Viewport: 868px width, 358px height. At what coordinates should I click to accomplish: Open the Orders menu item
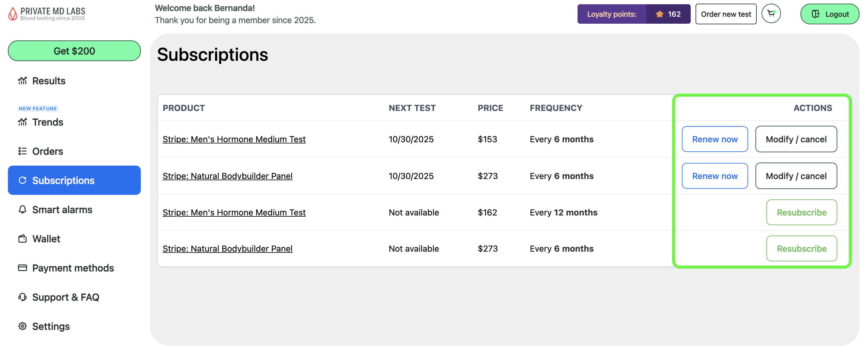coord(47,151)
